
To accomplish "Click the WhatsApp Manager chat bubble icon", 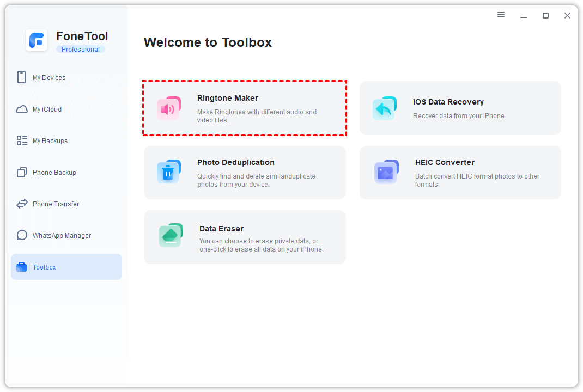I will pyautogui.click(x=22, y=235).
